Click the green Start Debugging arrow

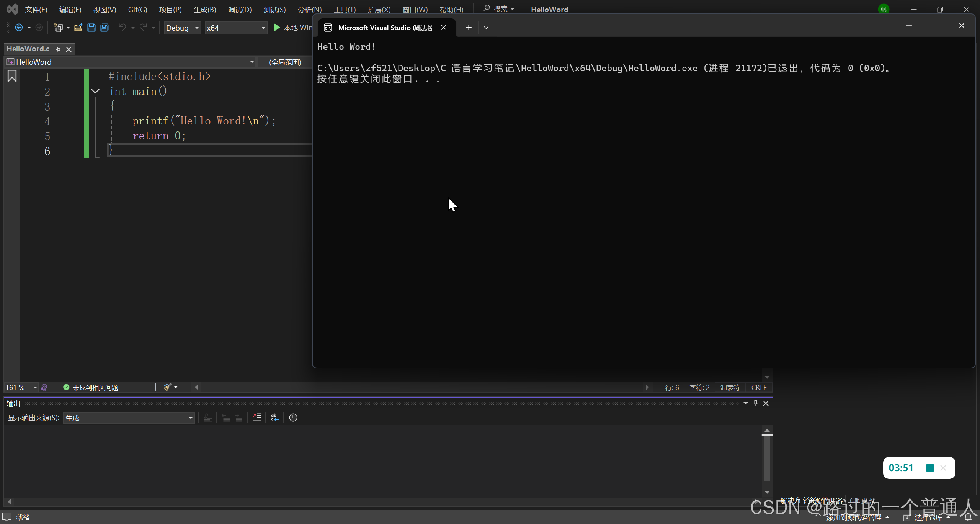point(277,28)
